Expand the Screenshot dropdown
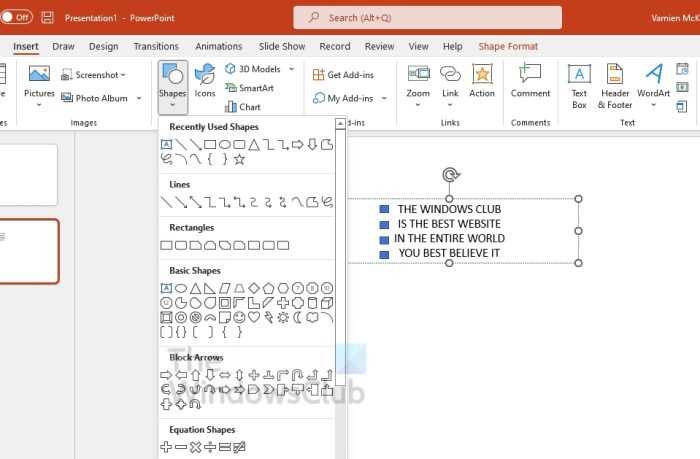The width and height of the screenshot is (700, 459). click(x=123, y=75)
